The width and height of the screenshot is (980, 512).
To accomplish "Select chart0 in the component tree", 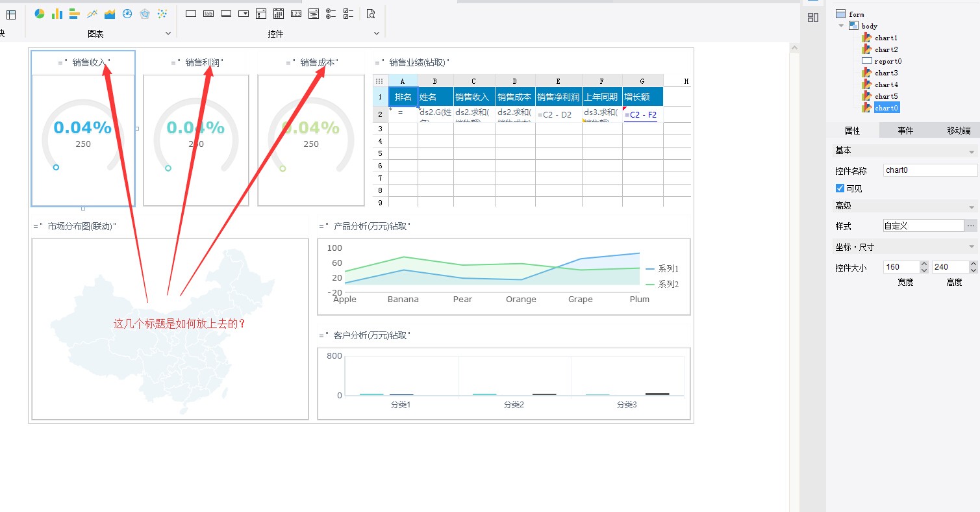I will pos(886,108).
